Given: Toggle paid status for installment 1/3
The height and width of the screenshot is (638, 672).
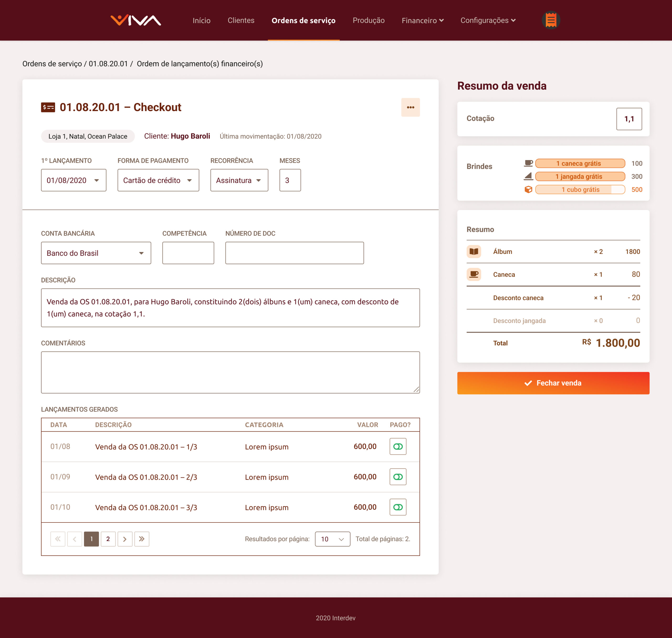Looking at the screenshot, I should click(x=398, y=447).
